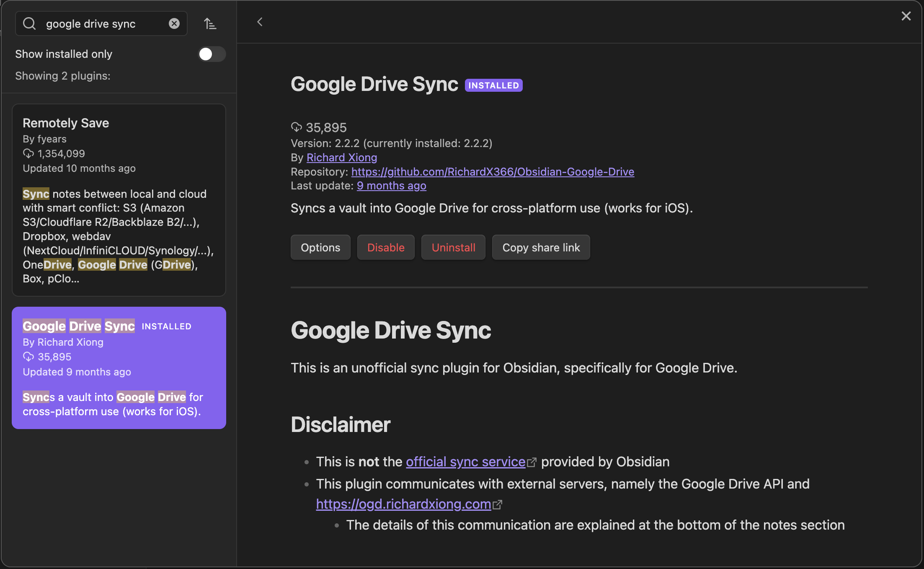The height and width of the screenshot is (569, 924).
Task: Open Google Drive Sync Options
Action: pyautogui.click(x=320, y=247)
